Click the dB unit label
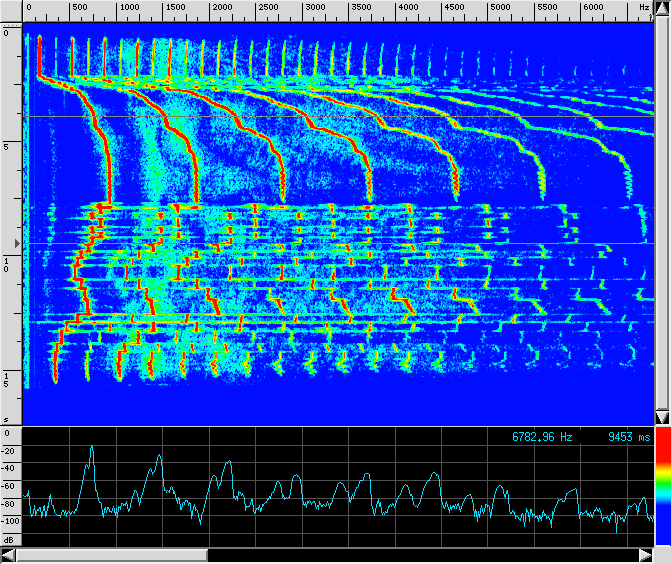671x564 pixels. 8,538
